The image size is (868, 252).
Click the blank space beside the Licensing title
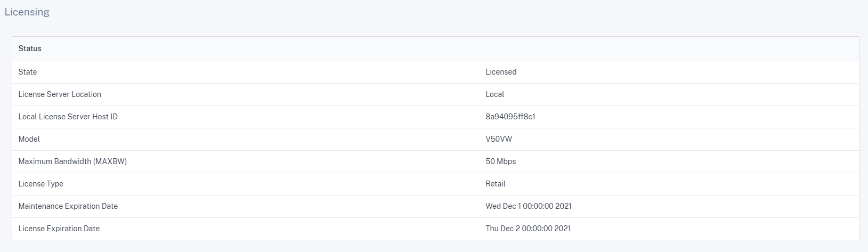(x=458, y=12)
